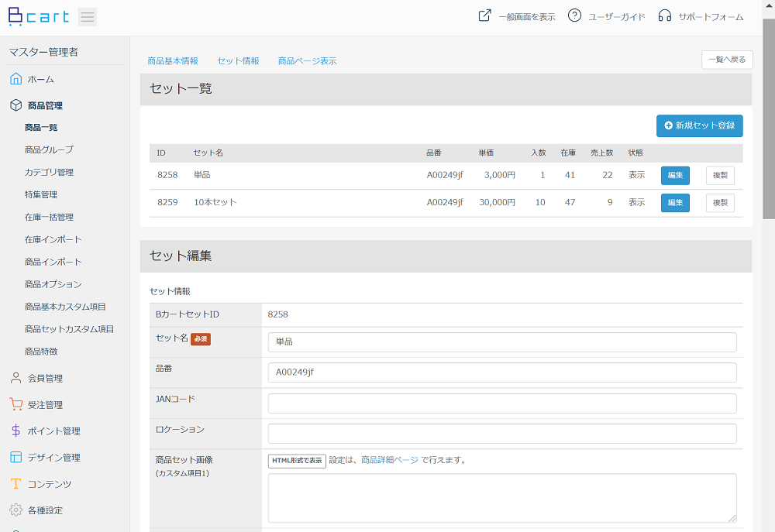Click the Bcart logo
Screen dimensions: 775x532
(39, 17)
